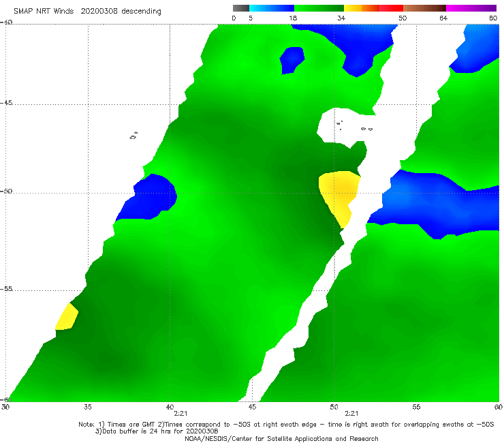Pick the green segment of the colorbar
This screenshot has height=443, width=504.
(319, 8)
